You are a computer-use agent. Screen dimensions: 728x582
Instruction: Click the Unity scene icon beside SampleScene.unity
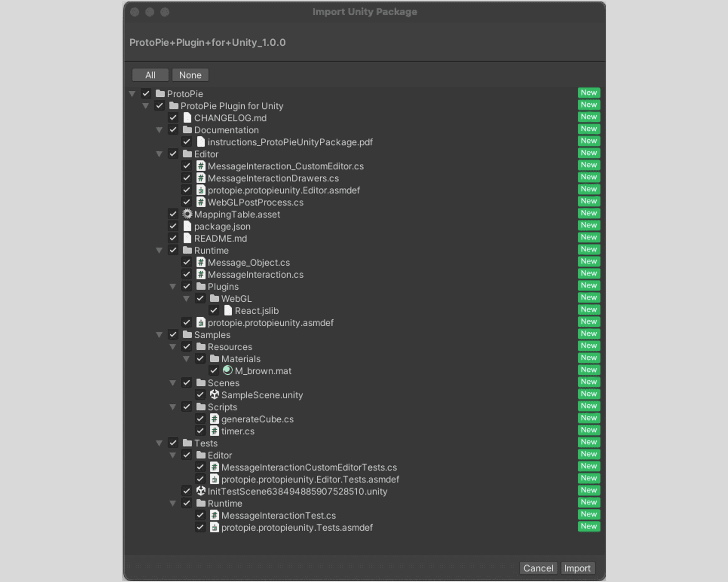coord(214,395)
